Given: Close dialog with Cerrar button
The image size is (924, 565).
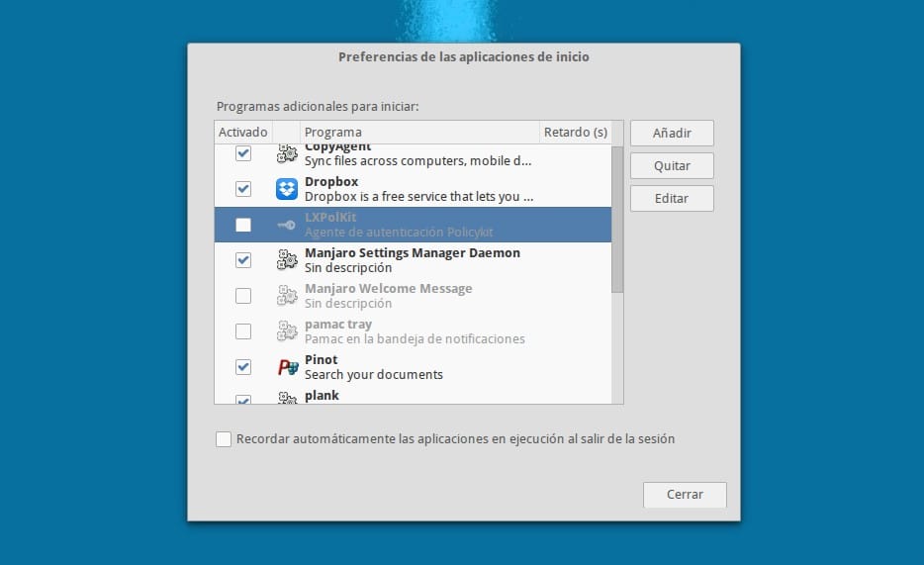Looking at the screenshot, I should pyautogui.click(x=685, y=495).
